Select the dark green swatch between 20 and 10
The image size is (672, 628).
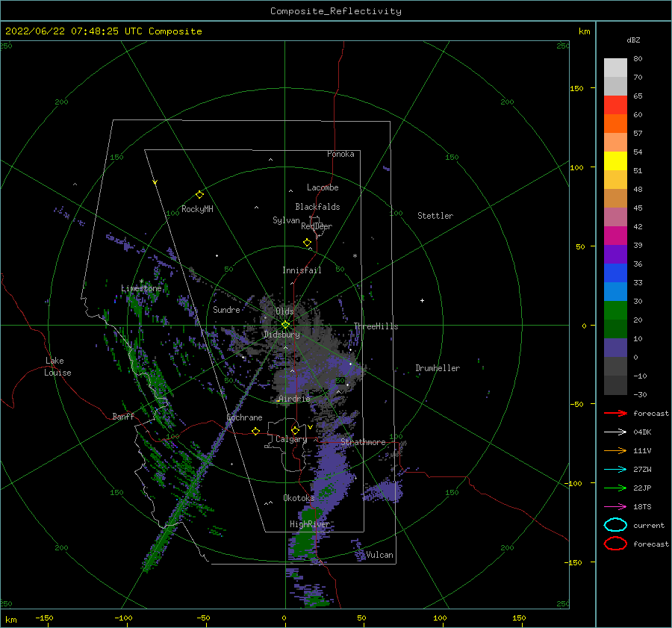tap(615, 329)
